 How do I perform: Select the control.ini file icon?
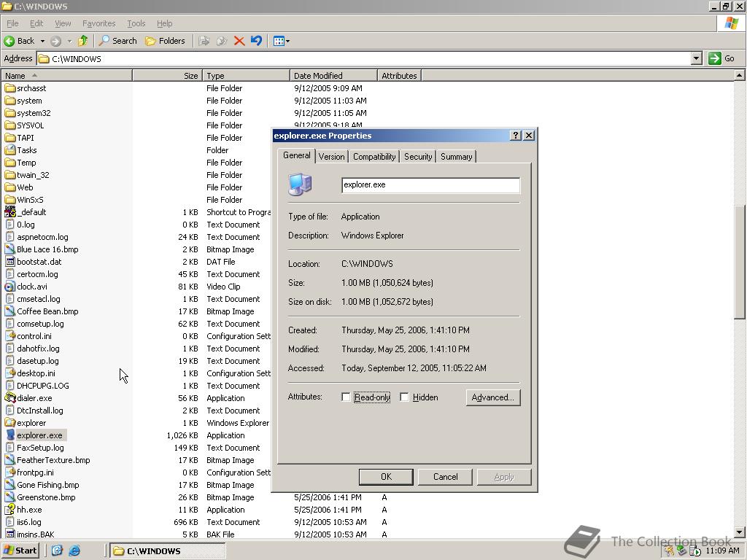10,335
